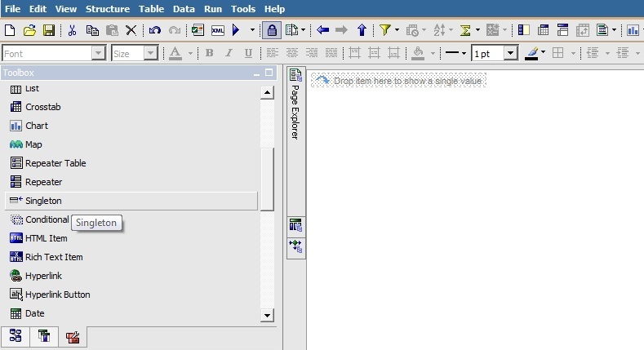The height and width of the screenshot is (350, 644).
Task: Go back with blue left arrow
Action: tap(323, 30)
